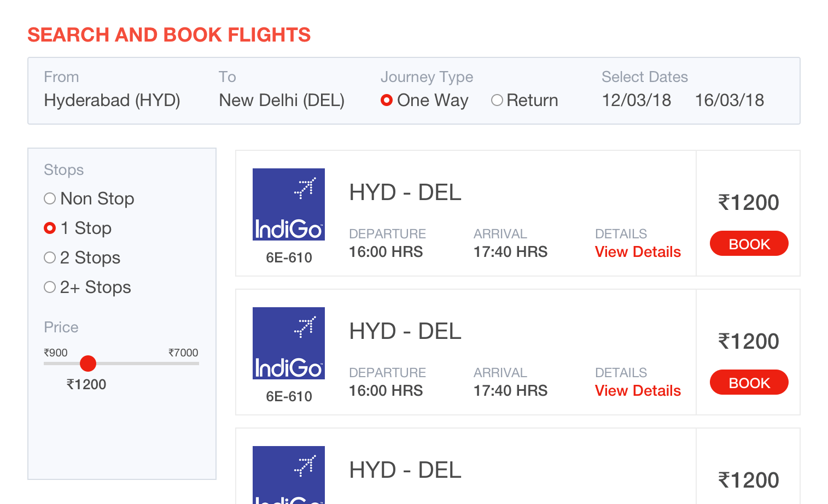
Task: Open the To city field New Delhi (DEL)
Action: coord(282,101)
